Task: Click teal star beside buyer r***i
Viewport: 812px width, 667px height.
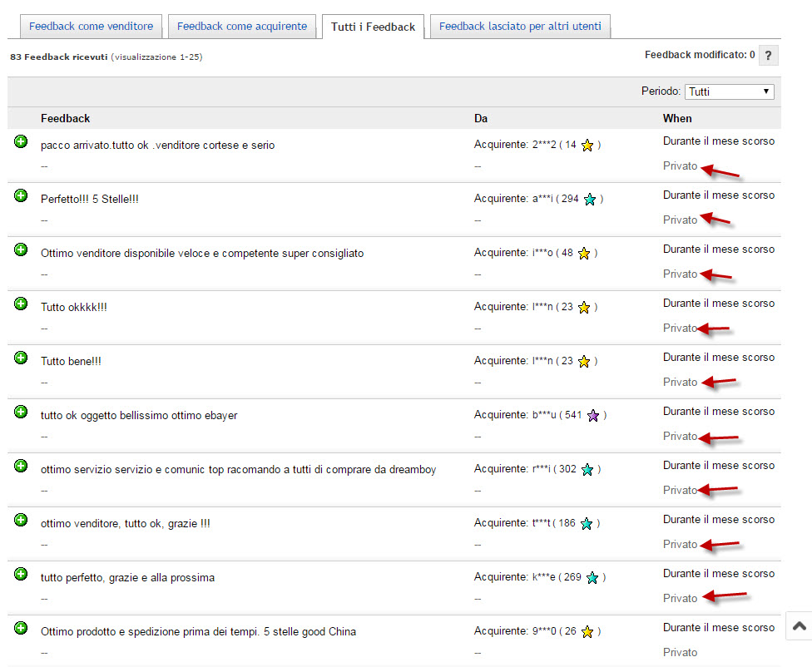Action: tap(587, 470)
